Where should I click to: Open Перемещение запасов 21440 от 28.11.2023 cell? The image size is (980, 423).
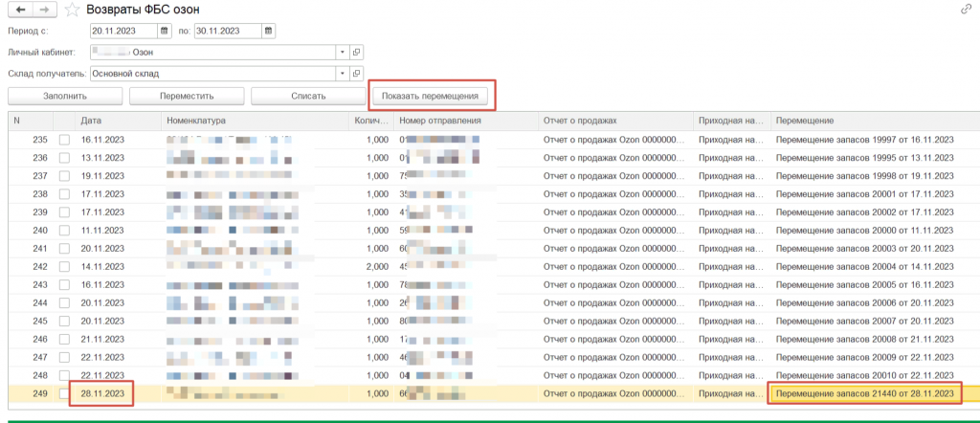click(x=865, y=394)
